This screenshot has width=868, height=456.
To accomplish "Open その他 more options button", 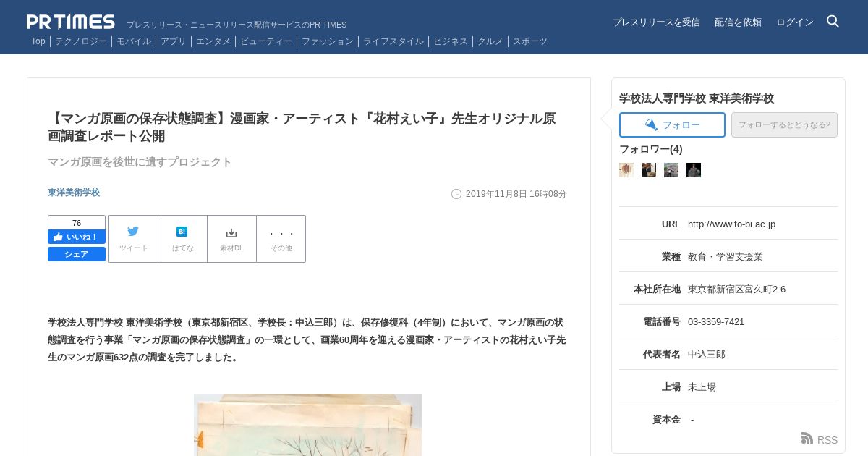I will point(281,239).
